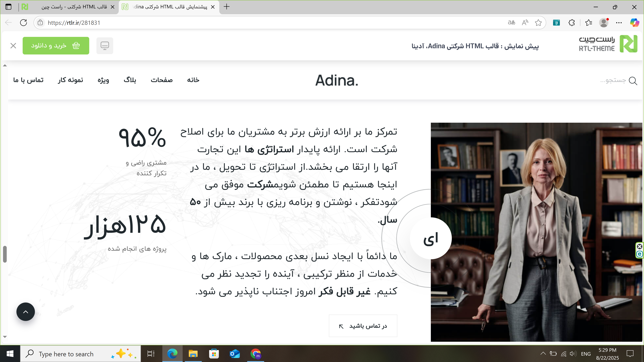644x362 pixels.
Task: Click the Read aloud icon
Action: coord(525,23)
